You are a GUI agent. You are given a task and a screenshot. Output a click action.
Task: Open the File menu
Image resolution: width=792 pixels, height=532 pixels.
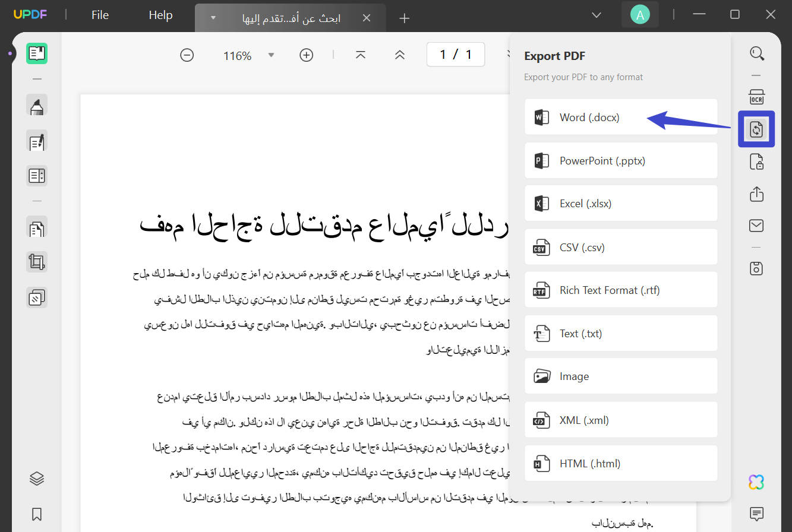click(99, 15)
